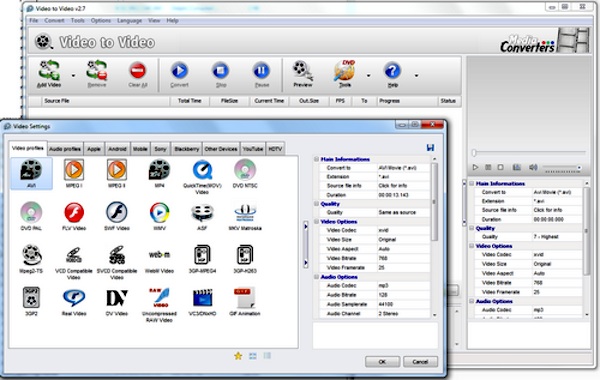
Task: Collapse the Video Options section in dialog
Action: coord(316,222)
